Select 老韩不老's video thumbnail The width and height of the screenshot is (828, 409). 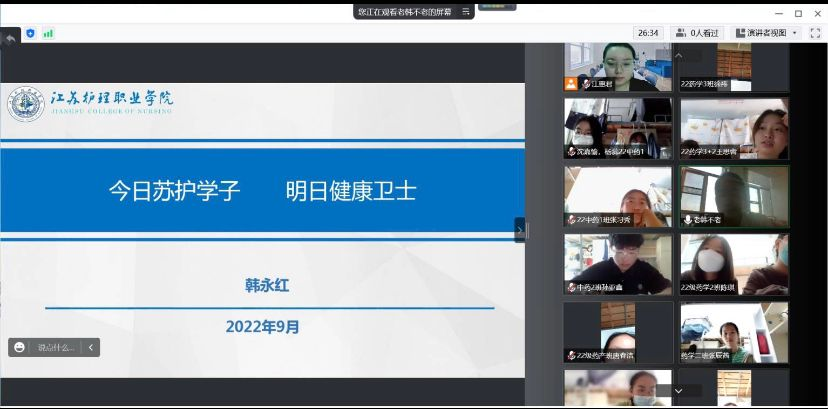tap(734, 195)
